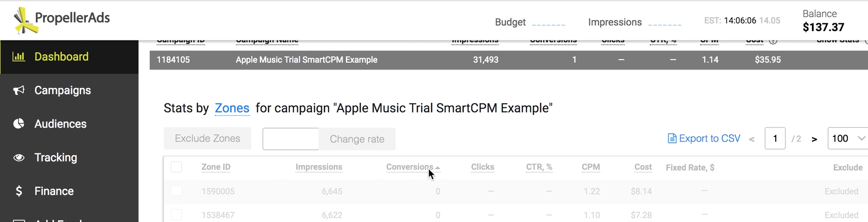Click the Budget indicator in header
868x222 pixels.
click(x=530, y=22)
